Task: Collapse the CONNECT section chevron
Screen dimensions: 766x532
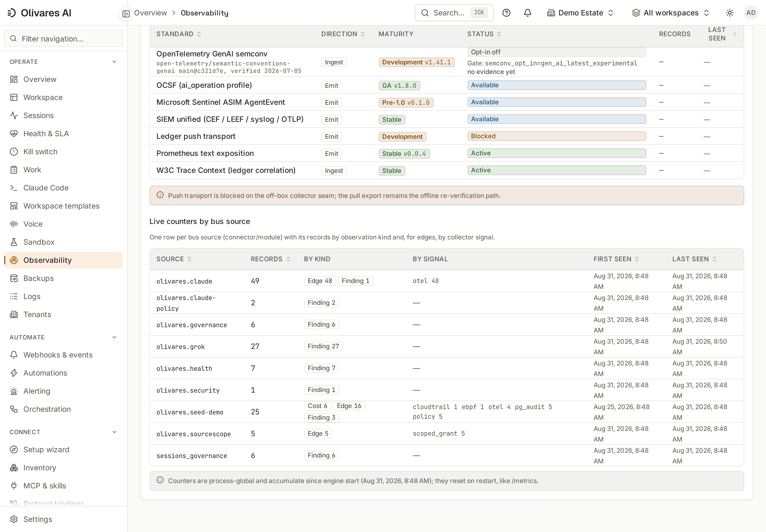Action: (x=114, y=432)
